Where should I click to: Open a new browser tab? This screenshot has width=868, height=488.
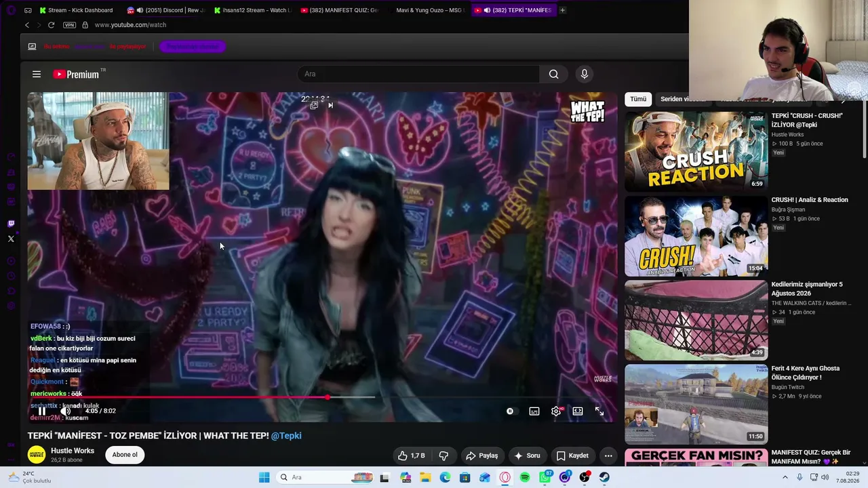pos(563,10)
